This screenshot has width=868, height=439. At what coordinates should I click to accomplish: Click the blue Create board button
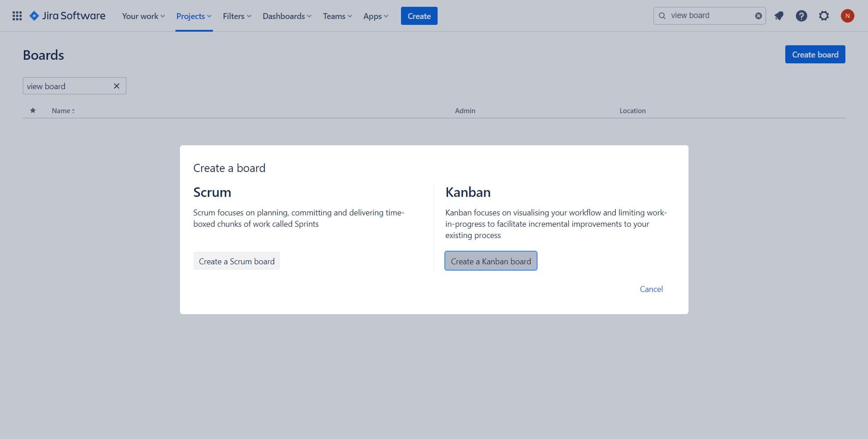click(815, 54)
